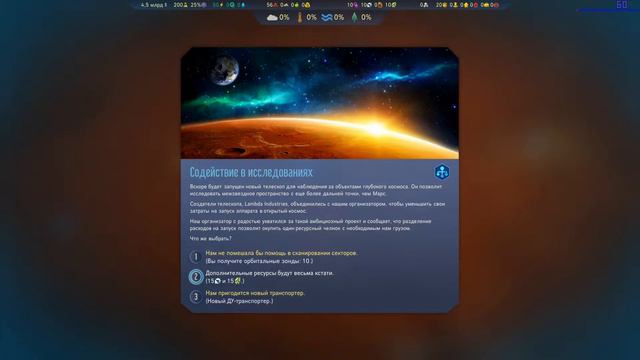Click the water waves 0% icon
Image resolution: width=640 pixels, height=360 pixels.
(x=327, y=18)
